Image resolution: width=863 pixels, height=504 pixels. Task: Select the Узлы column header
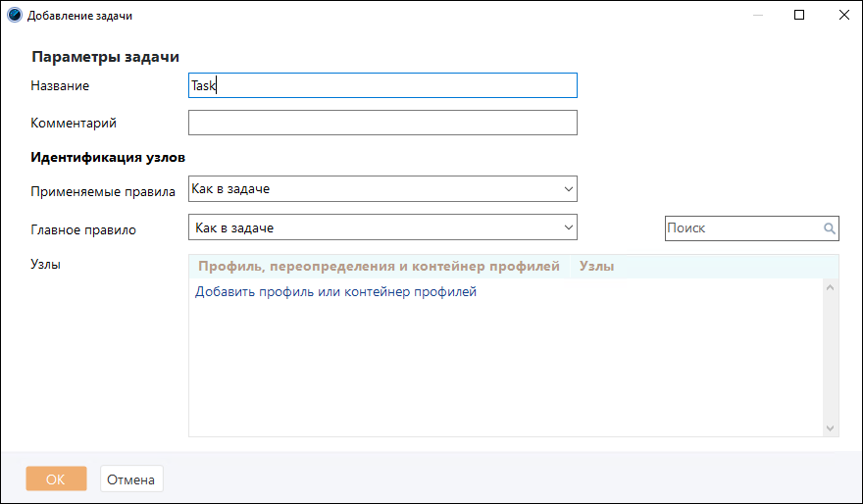596,267
